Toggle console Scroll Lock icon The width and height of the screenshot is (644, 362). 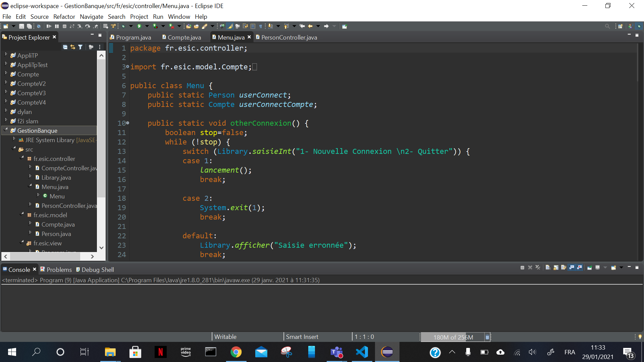click(x=556, y=267)
